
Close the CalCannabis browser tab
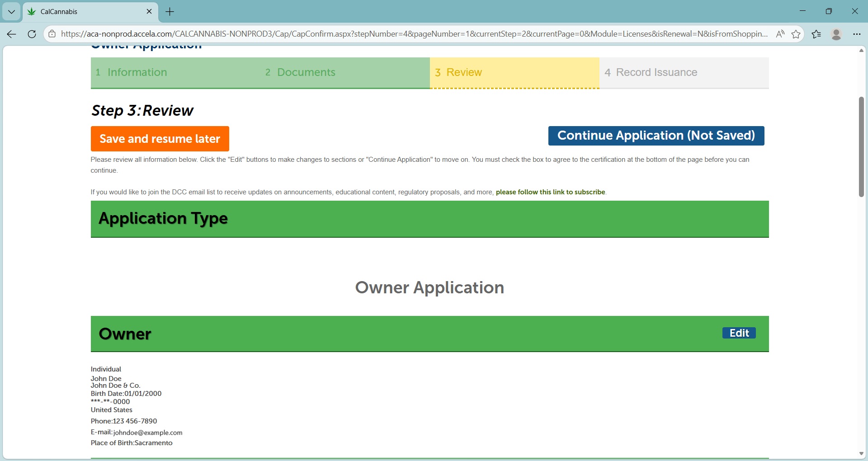[149, 12]
